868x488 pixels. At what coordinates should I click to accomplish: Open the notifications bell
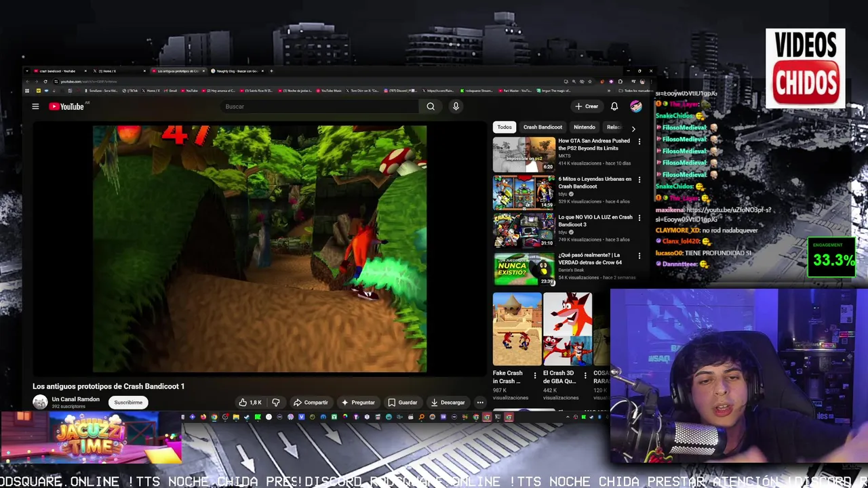coord(614,106)
